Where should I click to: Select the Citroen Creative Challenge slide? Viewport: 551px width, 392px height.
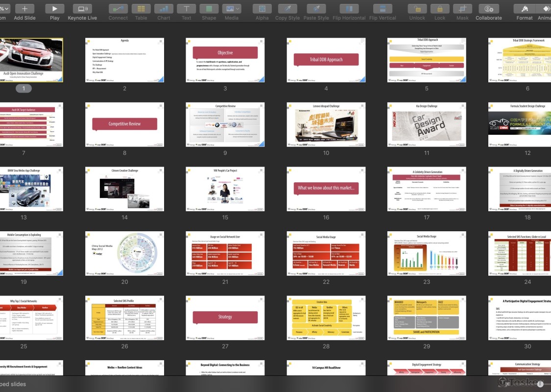coord(124,189)
